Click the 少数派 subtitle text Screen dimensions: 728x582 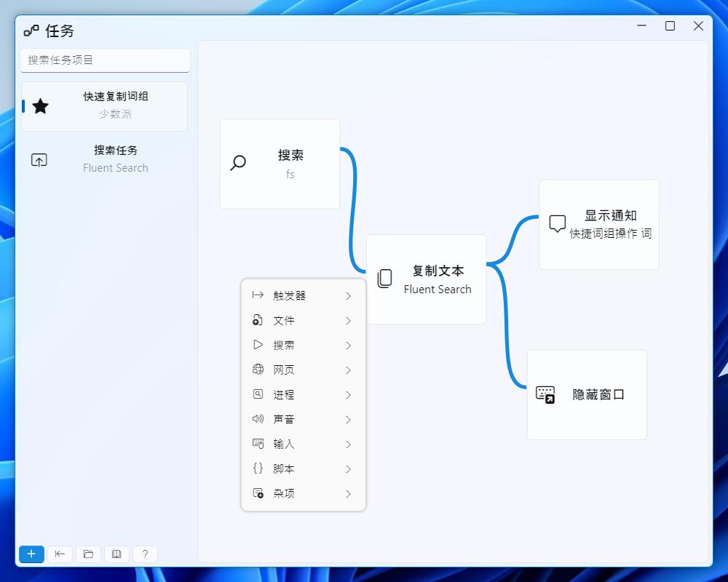coord(116,113)
